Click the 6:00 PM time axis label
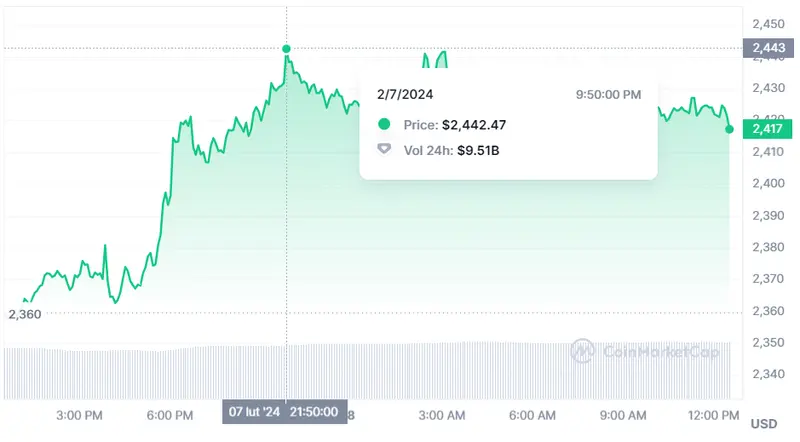Viewport: 800px width, 442px height. tap(170, 414)
